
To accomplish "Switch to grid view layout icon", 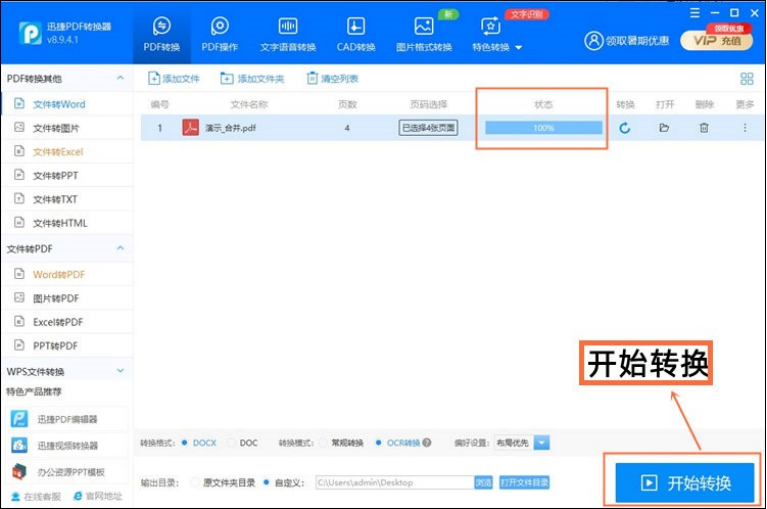I will (746, 79).
